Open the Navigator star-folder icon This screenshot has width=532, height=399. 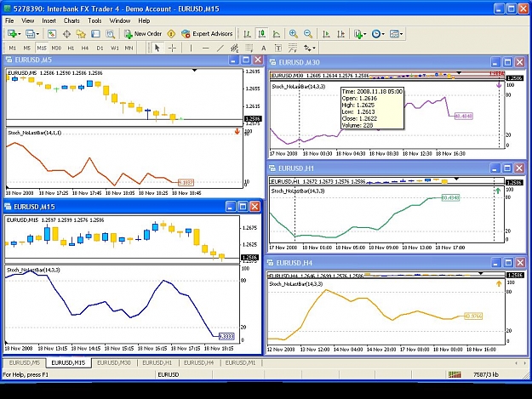point(81,34)
